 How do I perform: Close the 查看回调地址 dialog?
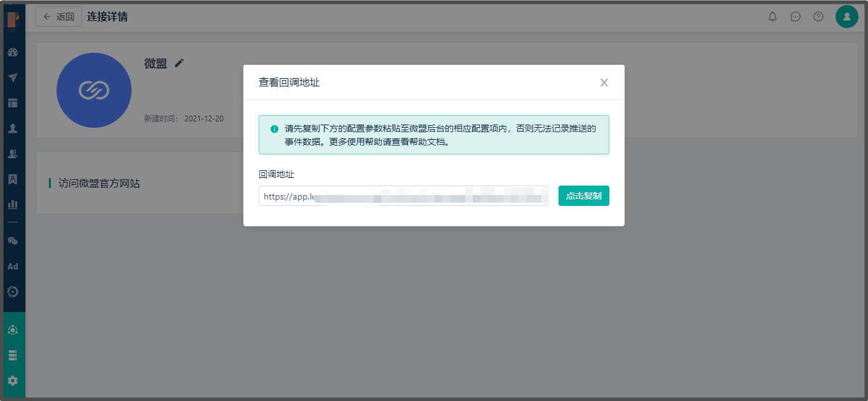604,83
